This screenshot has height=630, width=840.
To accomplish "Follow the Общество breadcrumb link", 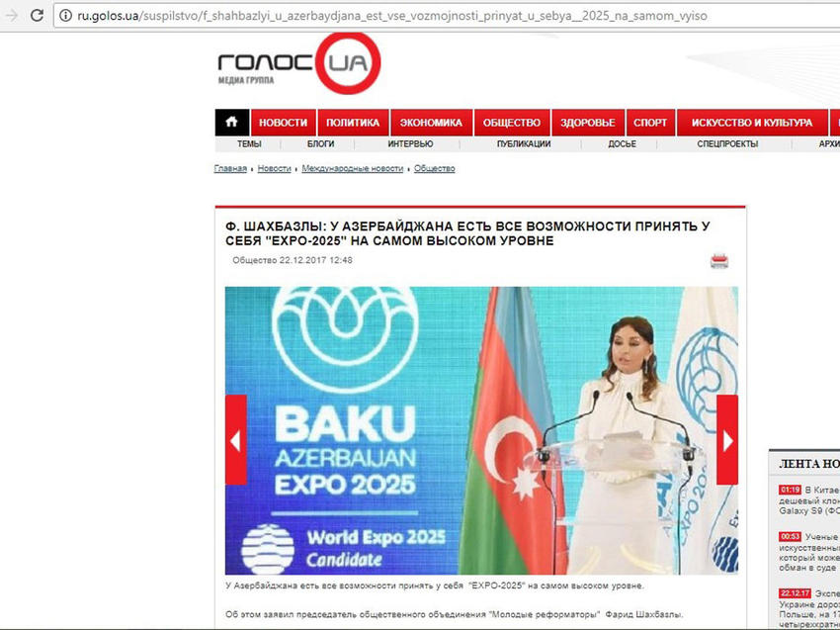I will tap(435, 168).
